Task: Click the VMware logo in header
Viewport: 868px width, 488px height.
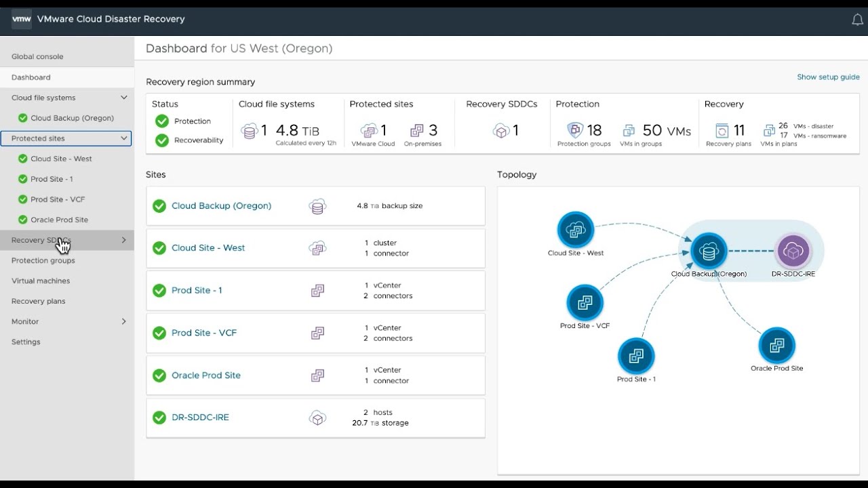Action: [22, 19]
